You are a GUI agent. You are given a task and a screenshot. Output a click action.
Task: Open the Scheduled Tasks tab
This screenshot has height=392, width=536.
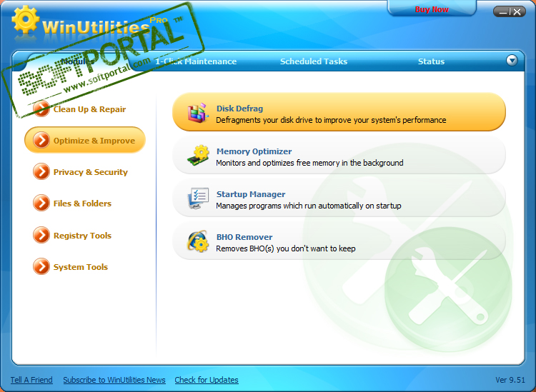point(314,61)
